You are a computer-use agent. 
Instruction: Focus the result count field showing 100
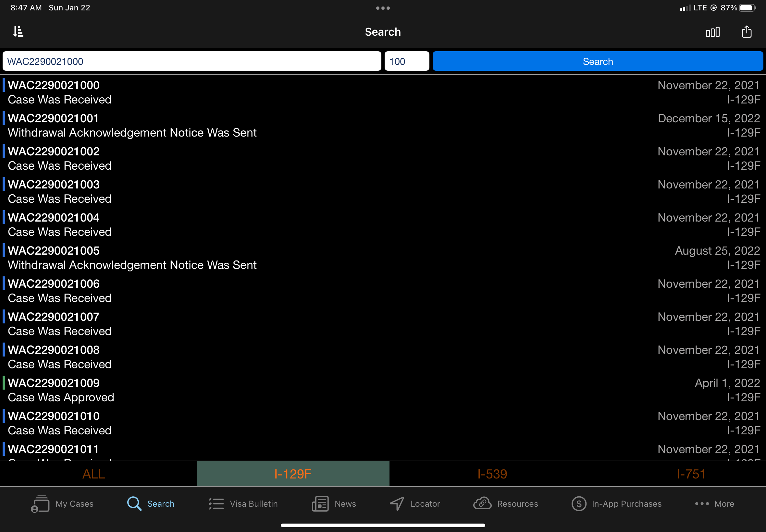click(406, 61)
